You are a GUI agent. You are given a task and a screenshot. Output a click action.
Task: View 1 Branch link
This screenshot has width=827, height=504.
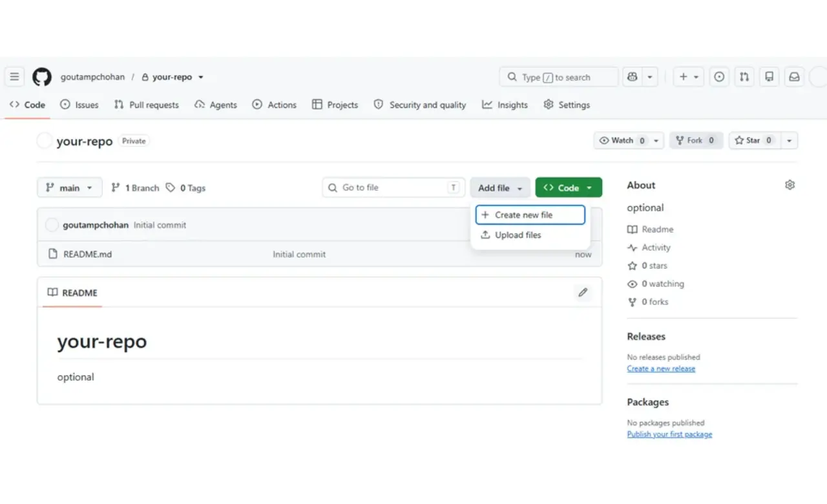(135, 188)
